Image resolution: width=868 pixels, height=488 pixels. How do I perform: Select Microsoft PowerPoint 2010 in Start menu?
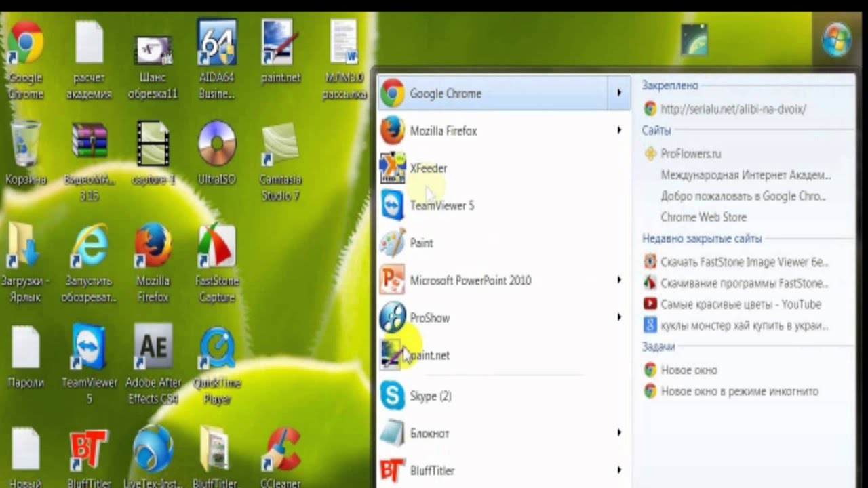(504, 280)
